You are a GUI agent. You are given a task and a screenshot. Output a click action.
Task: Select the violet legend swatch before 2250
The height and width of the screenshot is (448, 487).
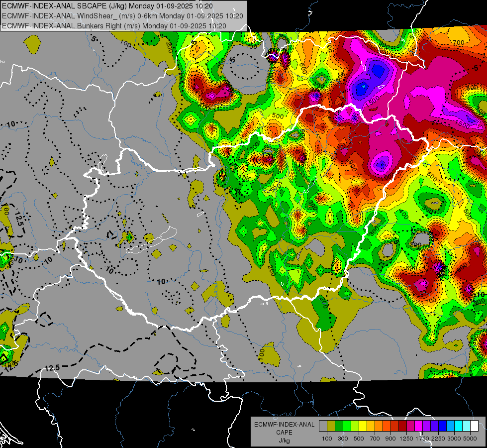pos(434,426)
